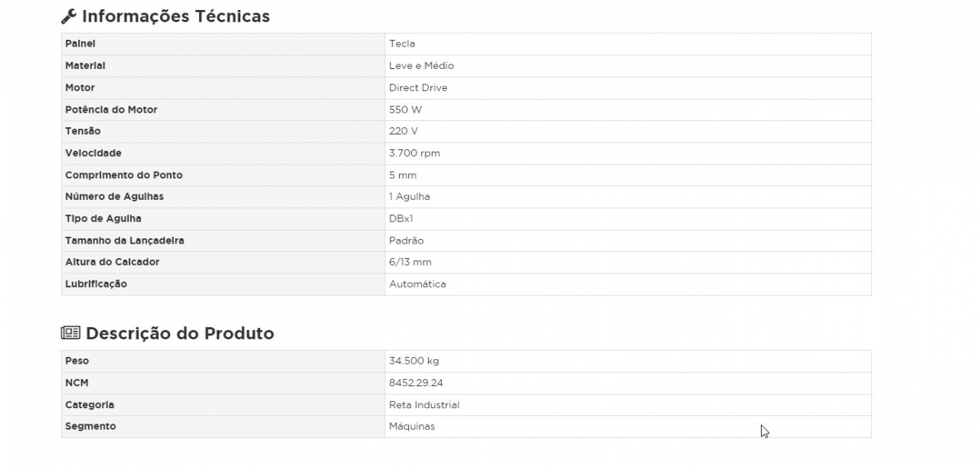Click the Descrição do Produto heading text
Screen dimensions: 980x468
coord(179,333)
